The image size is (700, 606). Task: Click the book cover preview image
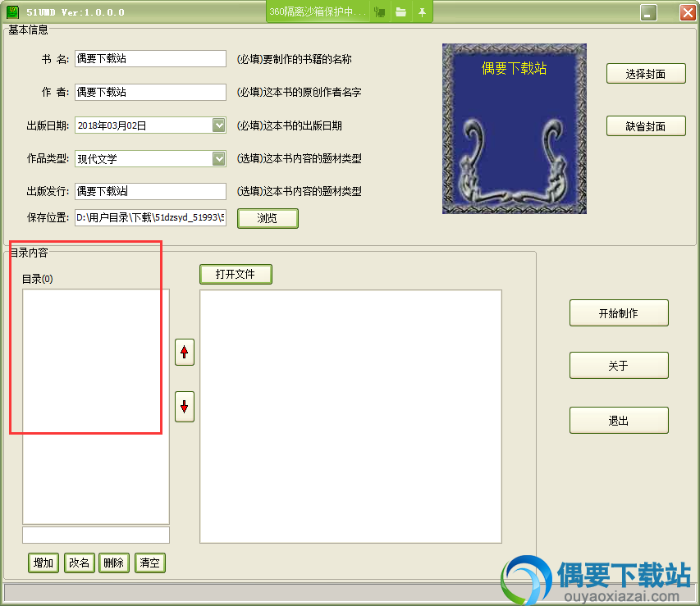coord(515,129)
